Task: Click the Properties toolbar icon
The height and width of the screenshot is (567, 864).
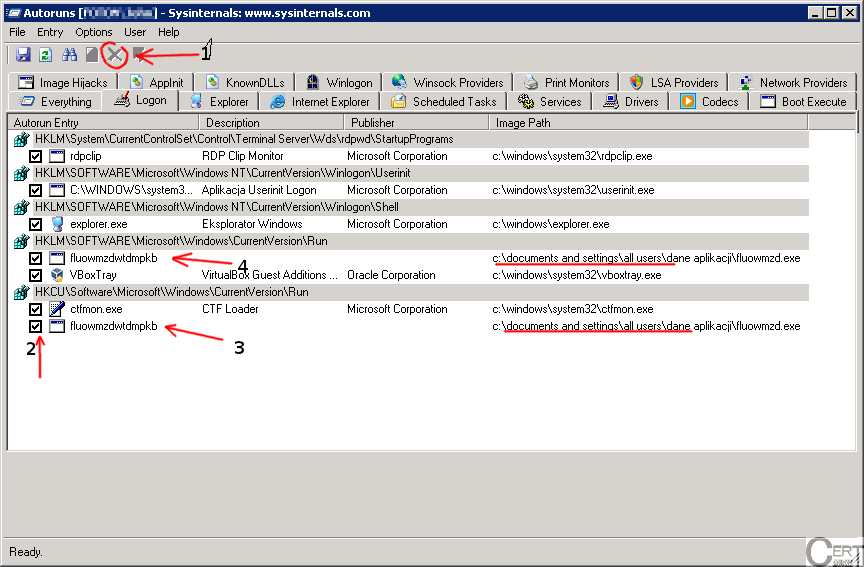Action: [x=92, y=55]
